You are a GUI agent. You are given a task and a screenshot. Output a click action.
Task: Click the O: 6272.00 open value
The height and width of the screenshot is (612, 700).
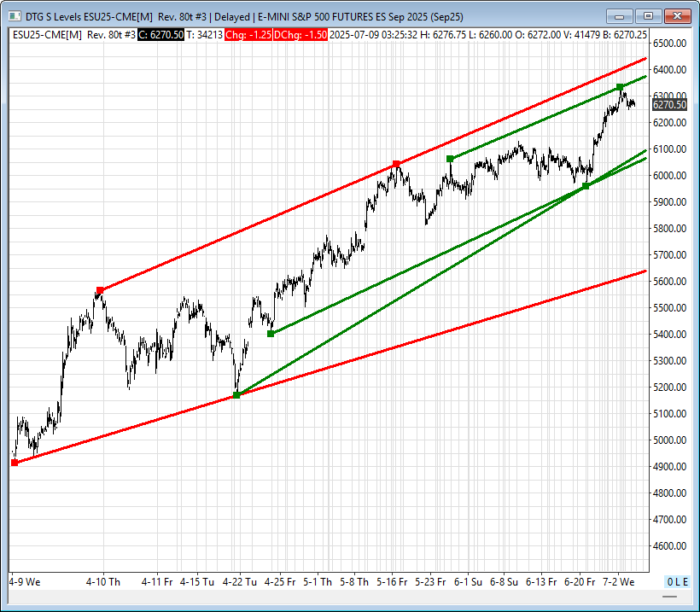538,35
